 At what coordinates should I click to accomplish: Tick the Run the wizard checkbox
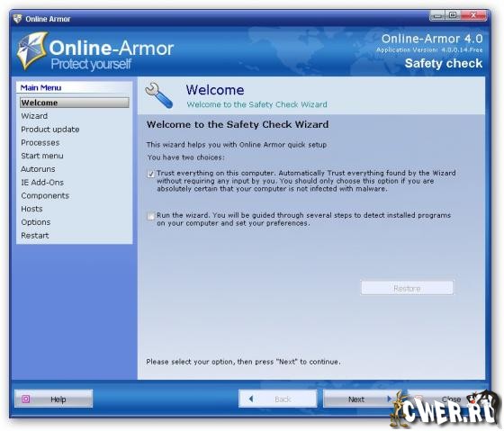coord(150,216)
